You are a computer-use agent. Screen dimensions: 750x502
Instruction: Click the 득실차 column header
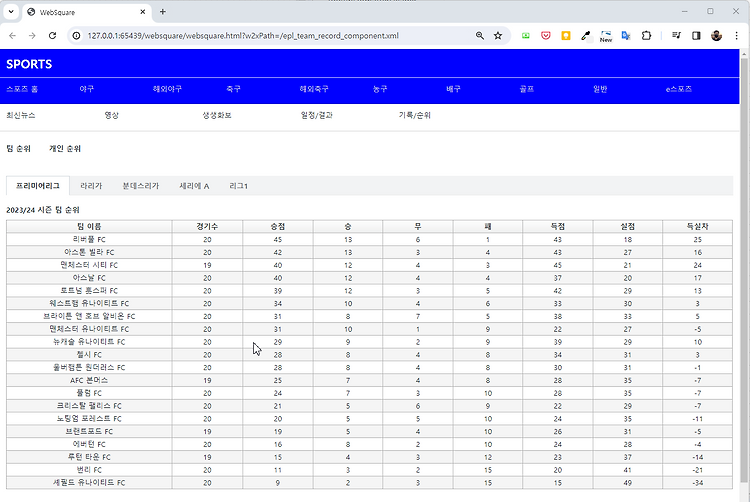pyautogui.click(x=697, y=227)
